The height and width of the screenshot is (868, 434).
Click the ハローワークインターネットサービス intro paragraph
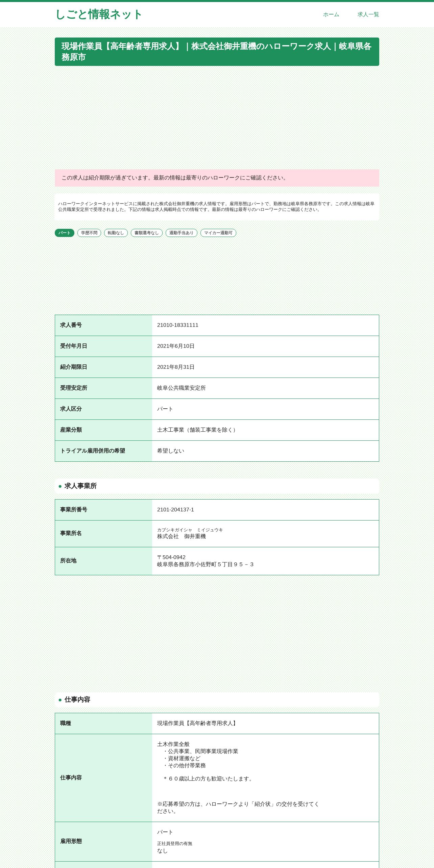216,207
